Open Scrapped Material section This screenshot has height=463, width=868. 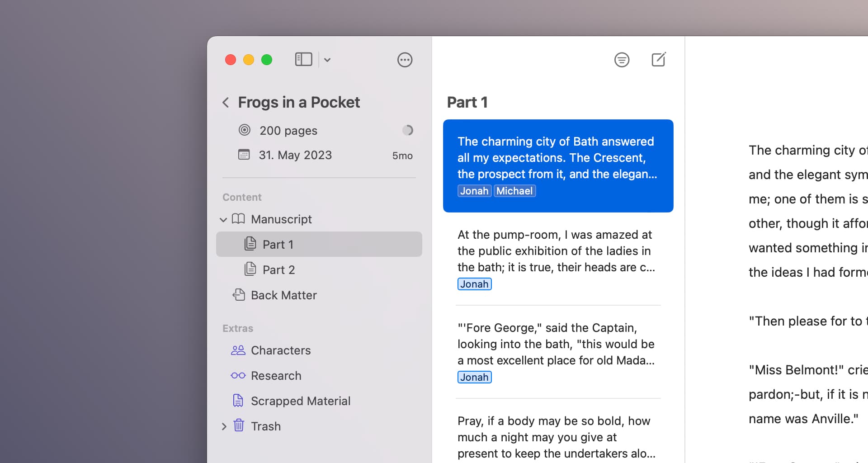point(300,401)
